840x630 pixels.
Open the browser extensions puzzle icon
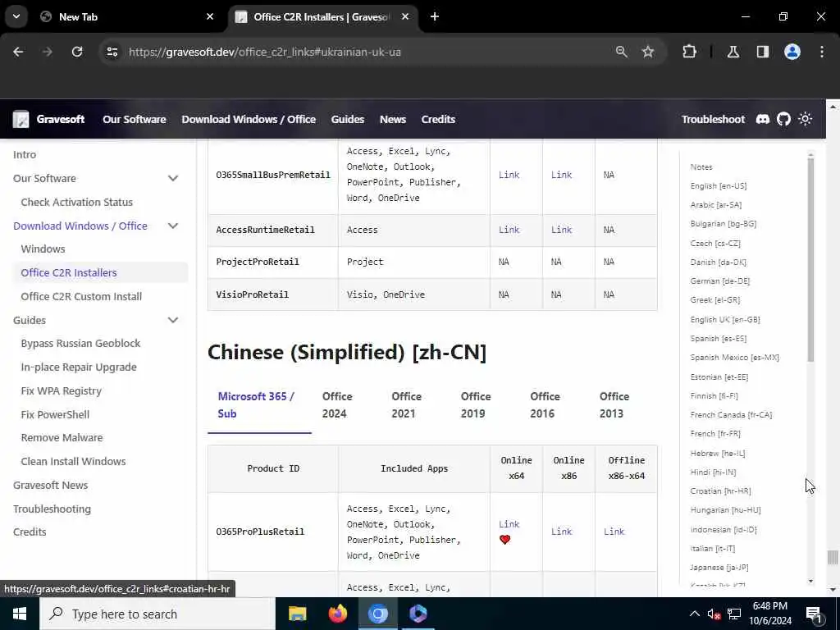coord(689,52)
